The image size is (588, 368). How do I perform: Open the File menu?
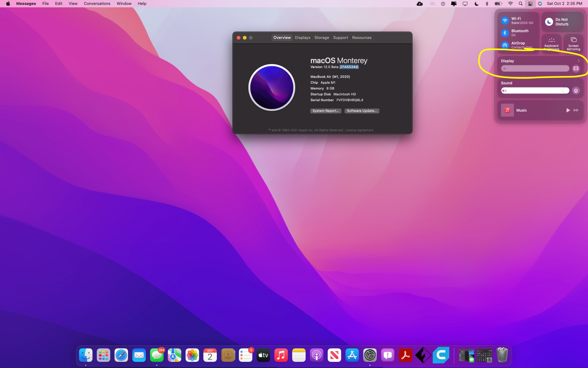pyautogui.click(x=45, y=4)
